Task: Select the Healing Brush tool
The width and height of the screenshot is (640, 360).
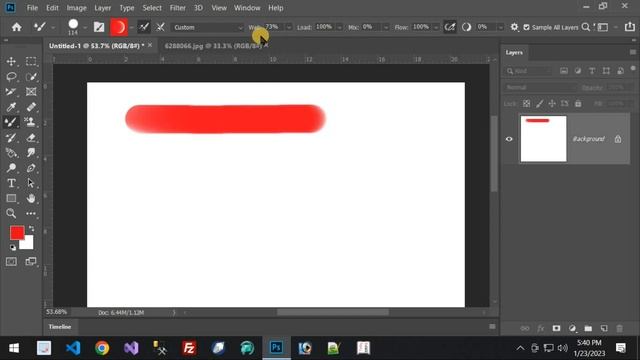Action: pos(31,107)
